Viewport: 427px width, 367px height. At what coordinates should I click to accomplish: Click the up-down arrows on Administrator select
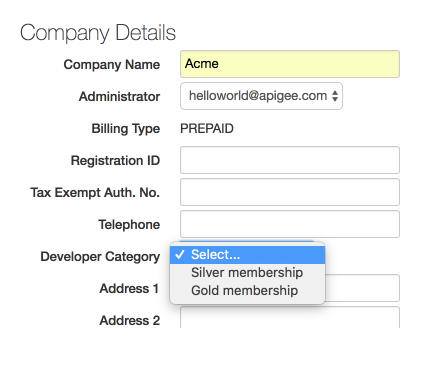click(x=335, y=96)
